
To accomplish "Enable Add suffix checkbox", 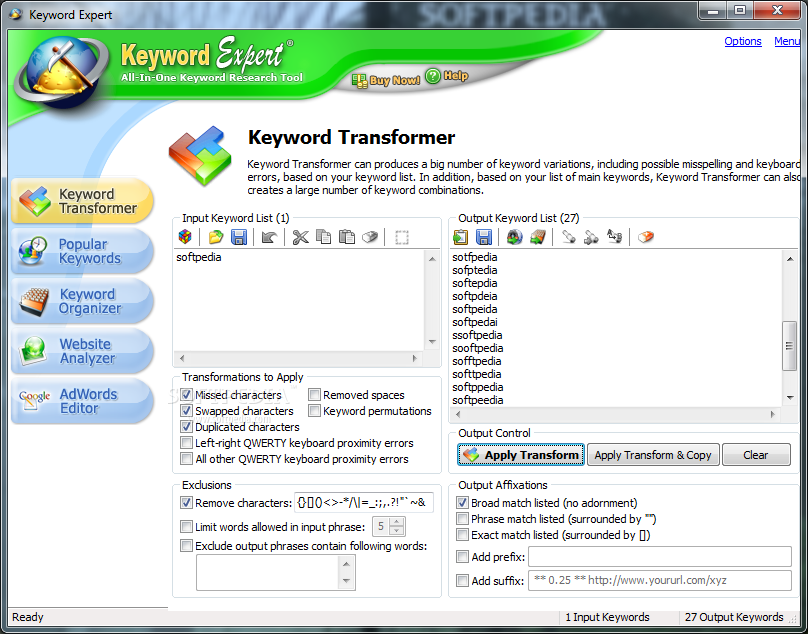I will click(x=463, y=580).
